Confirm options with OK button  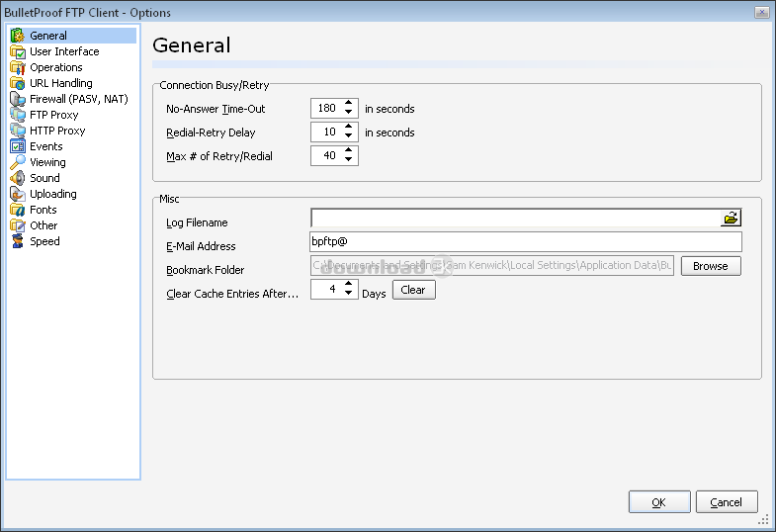click(659, 502)
